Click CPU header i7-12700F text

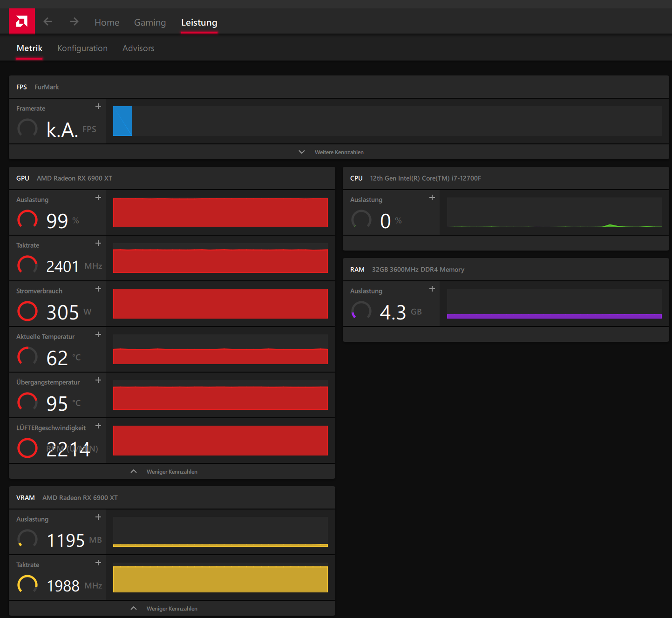coord(425,178)
